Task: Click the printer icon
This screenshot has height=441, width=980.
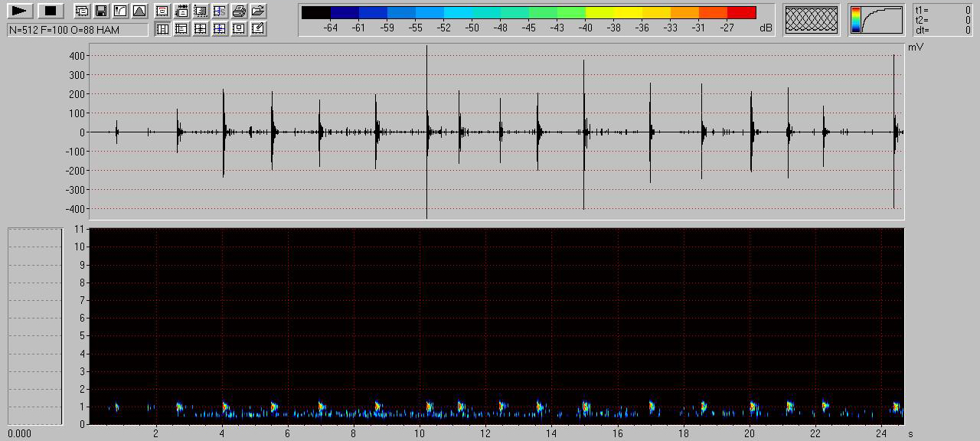Action: pos(239,11)
